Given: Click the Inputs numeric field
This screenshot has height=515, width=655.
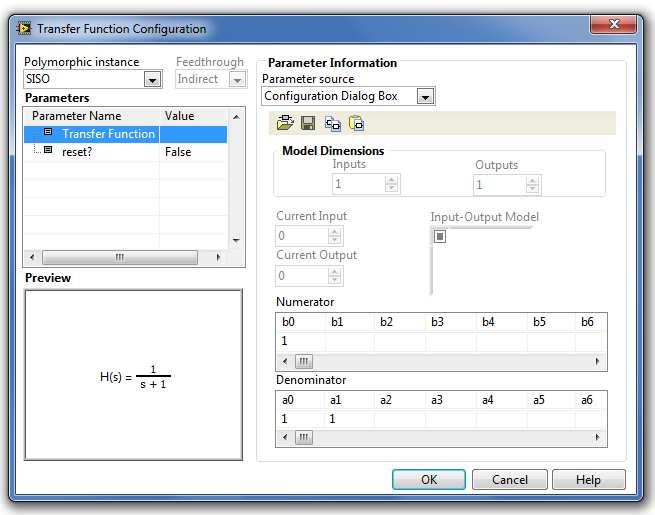Looking at the screenshot, I should 358,184.
